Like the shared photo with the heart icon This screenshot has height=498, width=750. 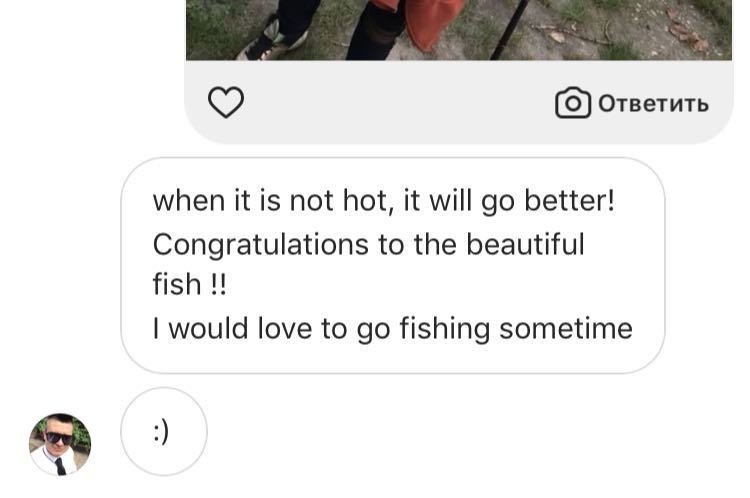226,102
